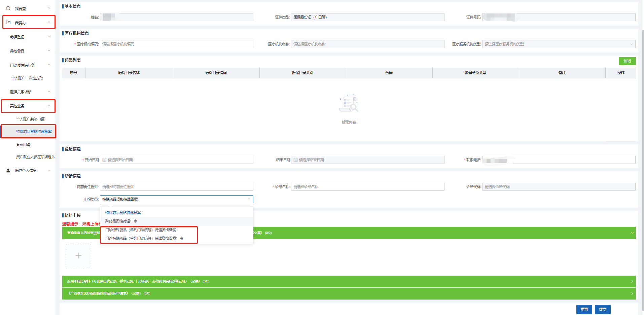Click the 医疗机构编码 input field

(x=176, y=44)
